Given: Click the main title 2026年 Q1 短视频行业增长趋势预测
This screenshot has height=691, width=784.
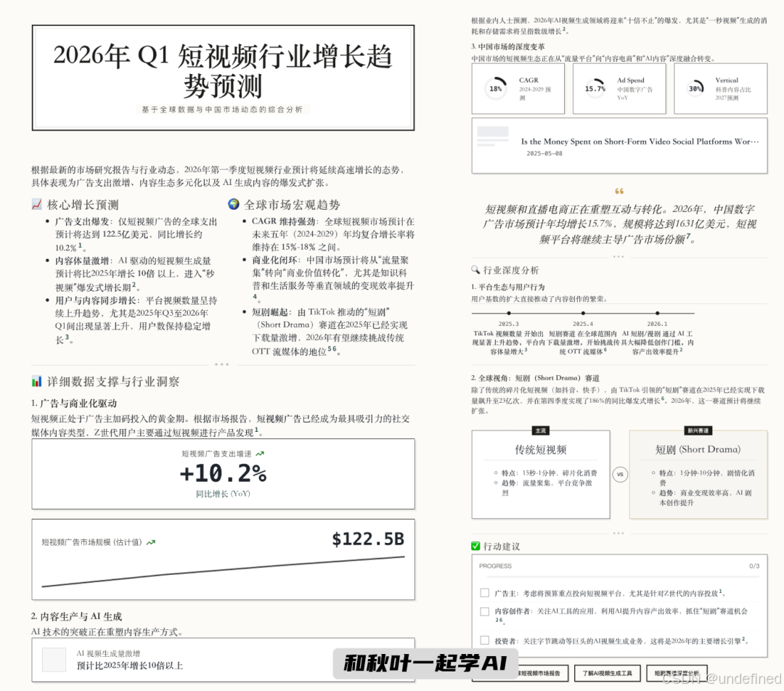Looking at the screenshot, I should coord(223,70).
